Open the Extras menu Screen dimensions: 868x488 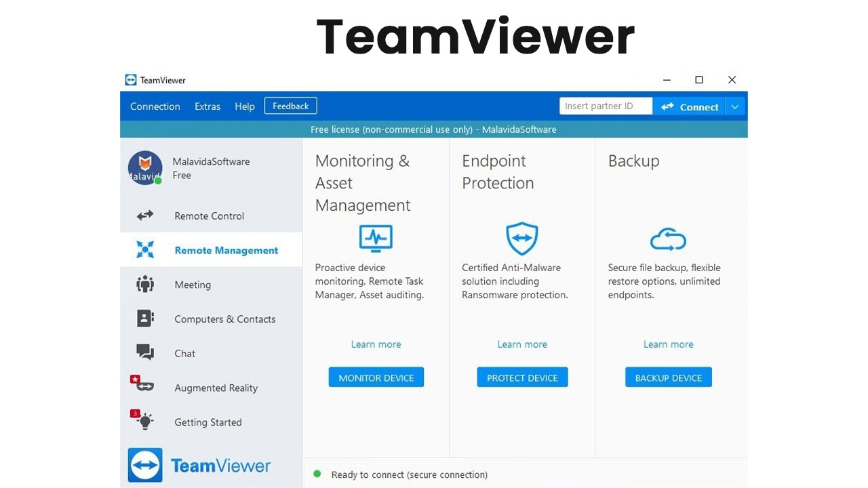[x=207, y=106]
